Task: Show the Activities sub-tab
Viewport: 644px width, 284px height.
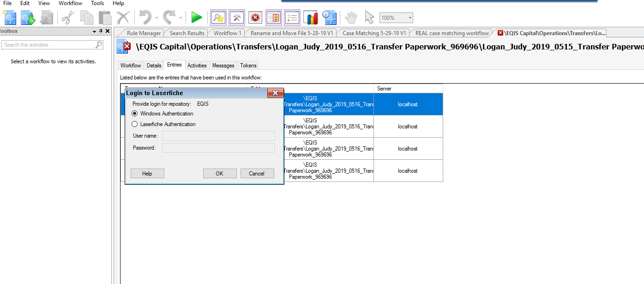Action: [197, 66]
